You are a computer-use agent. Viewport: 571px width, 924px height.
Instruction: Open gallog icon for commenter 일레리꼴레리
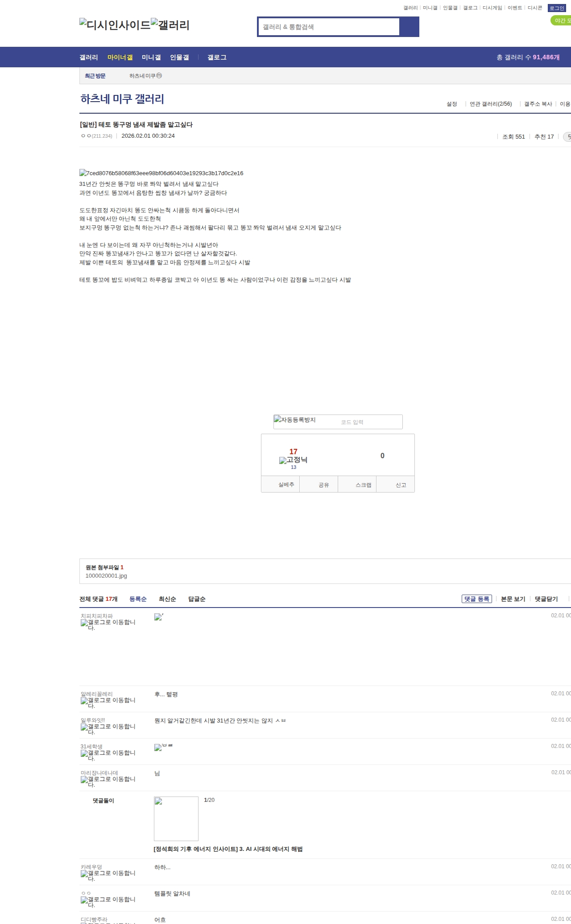pyautogui.click(x=108, y=703)
